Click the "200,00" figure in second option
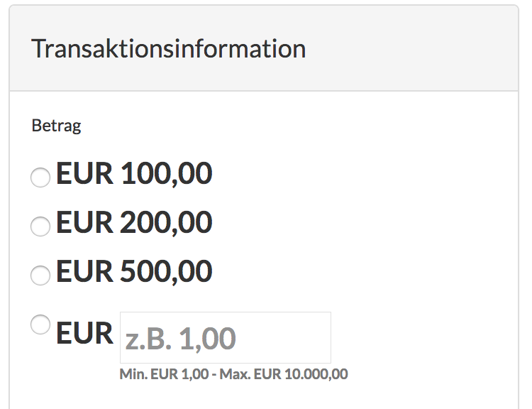The image size is (532, 409). tap(166, 223)
